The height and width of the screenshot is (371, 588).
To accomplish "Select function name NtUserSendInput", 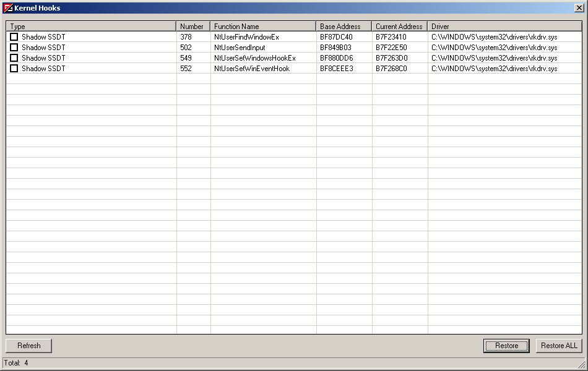I will 240,47.
